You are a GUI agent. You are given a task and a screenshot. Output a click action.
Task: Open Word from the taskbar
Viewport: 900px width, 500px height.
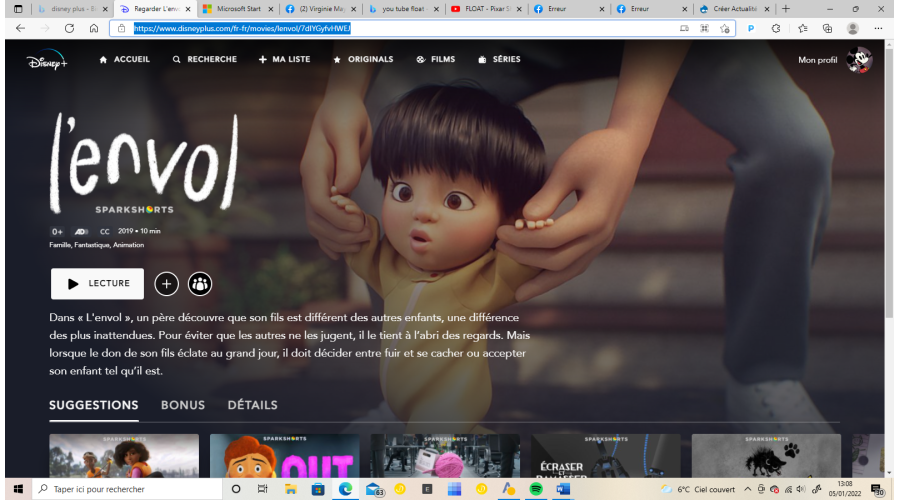click(x=563, y=489)
